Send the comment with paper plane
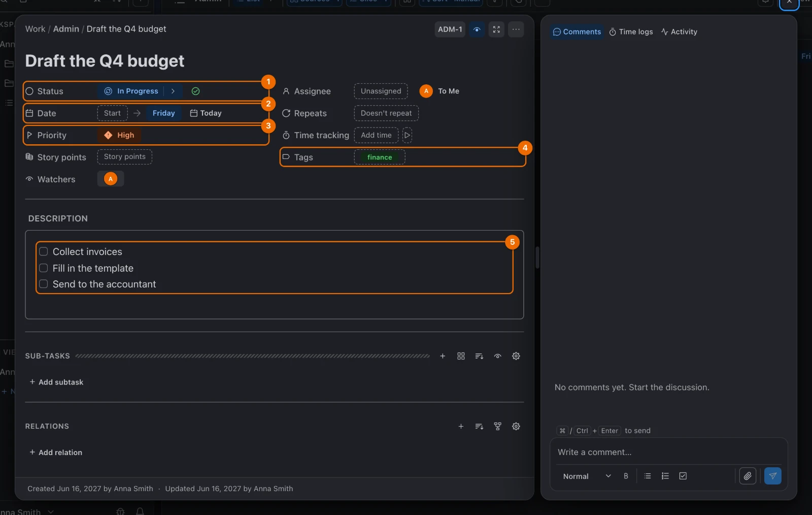The image size is (812, 515). pos(772,476)
